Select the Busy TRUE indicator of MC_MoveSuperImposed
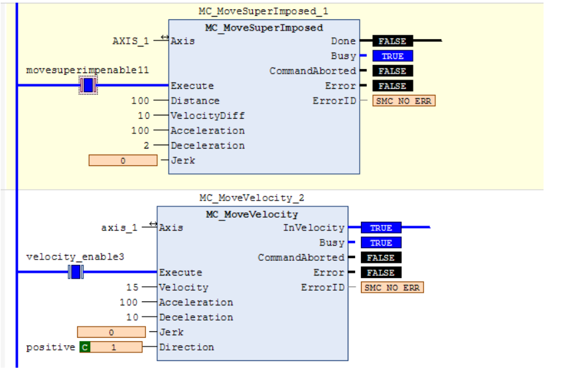588x377 pixels. 392,56
